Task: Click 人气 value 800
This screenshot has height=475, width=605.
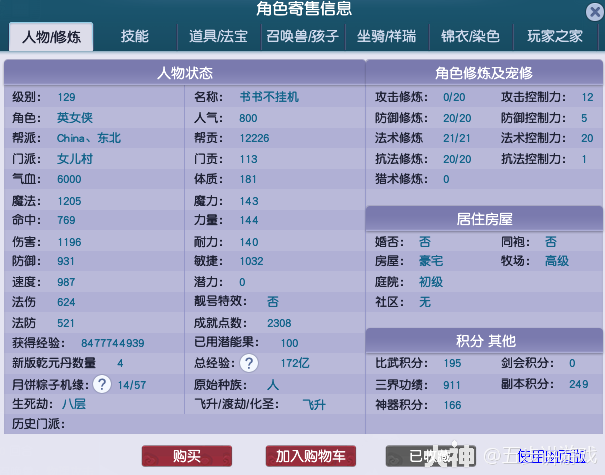Action: pyautogui.click(x=248, y=118)
